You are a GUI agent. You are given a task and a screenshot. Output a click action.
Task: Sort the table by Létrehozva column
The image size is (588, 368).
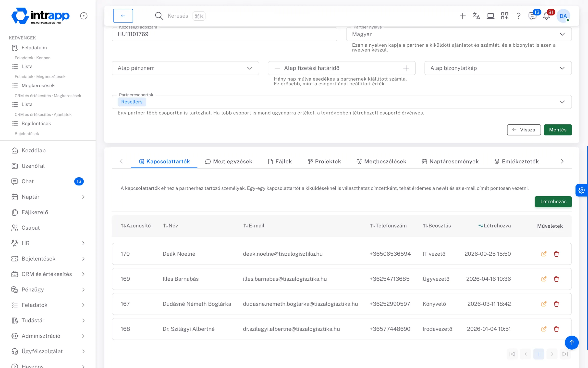(x=494, y=226)
